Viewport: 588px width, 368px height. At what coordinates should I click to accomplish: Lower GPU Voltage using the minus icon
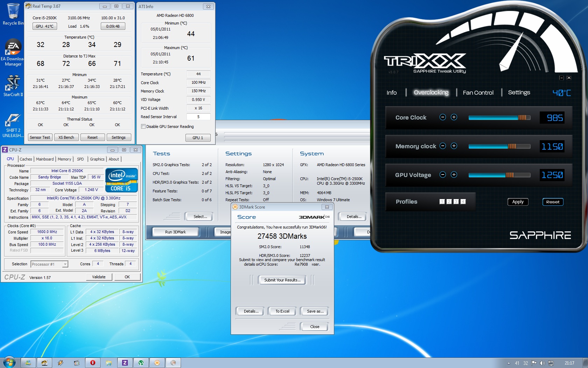tap(443, 175)
